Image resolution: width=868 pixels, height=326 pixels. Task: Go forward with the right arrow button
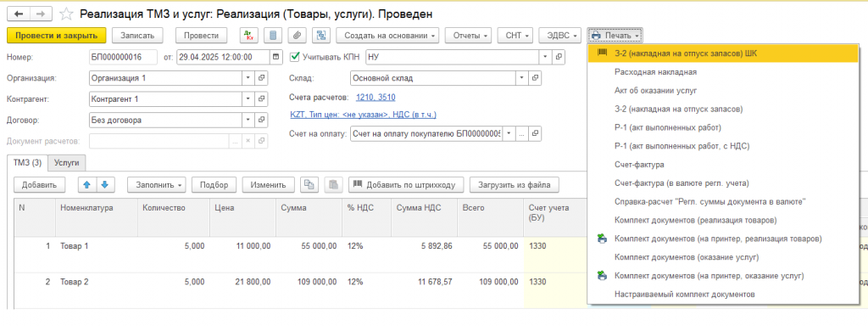point(41,14)
